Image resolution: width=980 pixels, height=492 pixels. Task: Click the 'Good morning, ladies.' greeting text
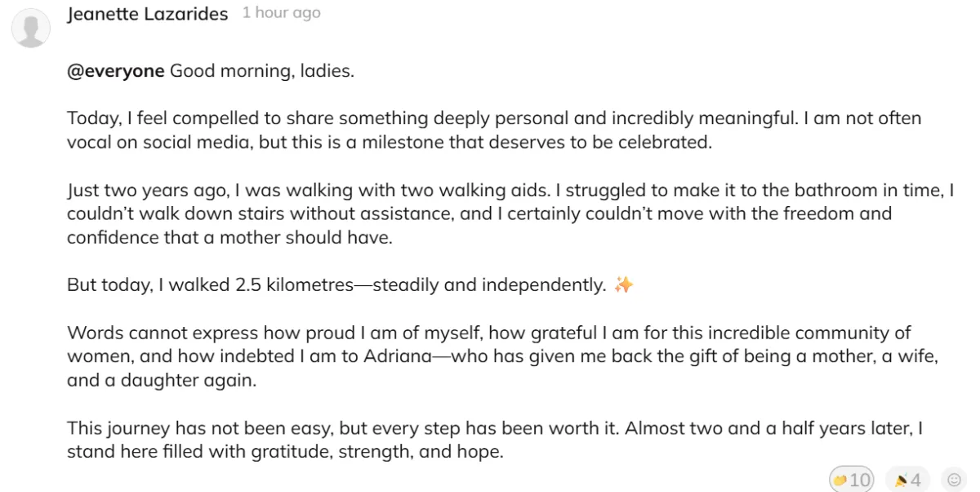click(261, 71)
